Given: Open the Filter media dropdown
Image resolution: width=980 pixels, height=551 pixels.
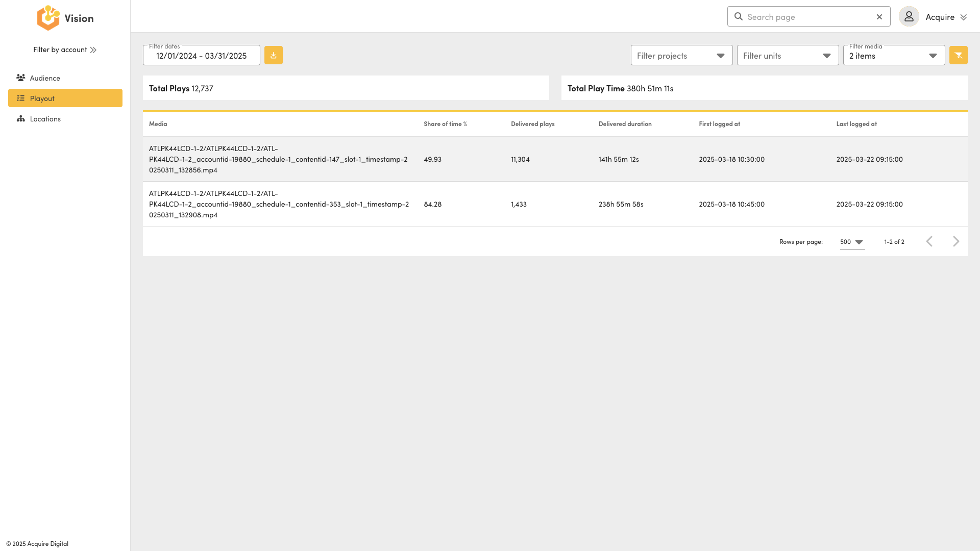Looking at the screenshot, I should pyautogui.click(x=894, y=55).
